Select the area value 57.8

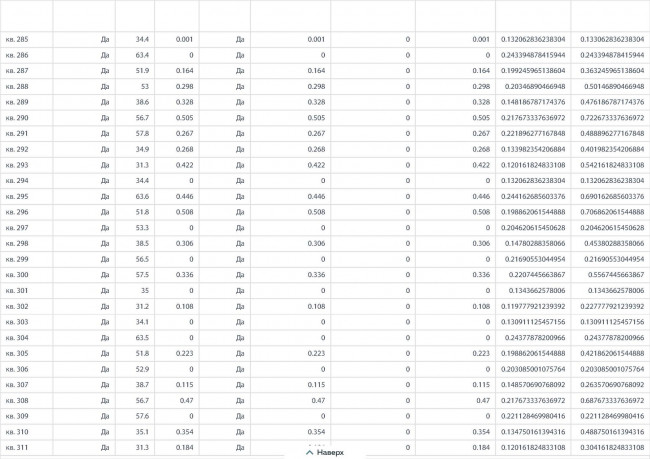(142, 134)
